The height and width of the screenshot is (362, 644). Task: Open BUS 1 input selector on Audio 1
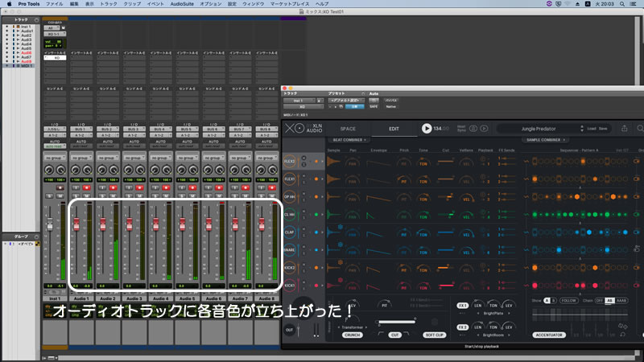81,129
